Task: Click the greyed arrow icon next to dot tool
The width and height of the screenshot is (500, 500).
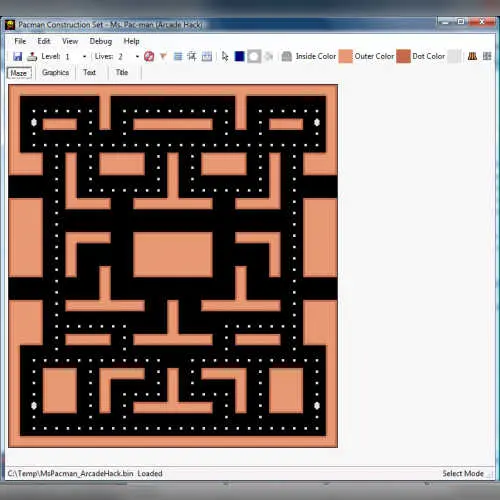Action: coord(268,56)
